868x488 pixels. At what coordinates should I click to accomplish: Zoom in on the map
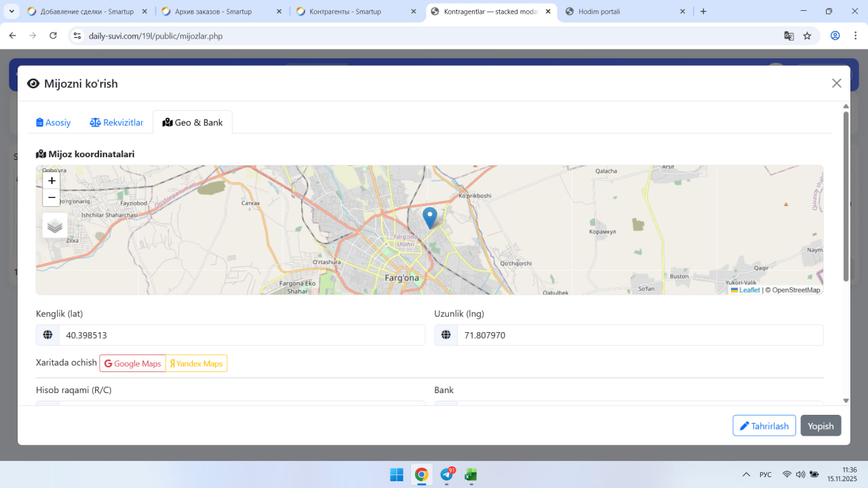pos(52,181)
